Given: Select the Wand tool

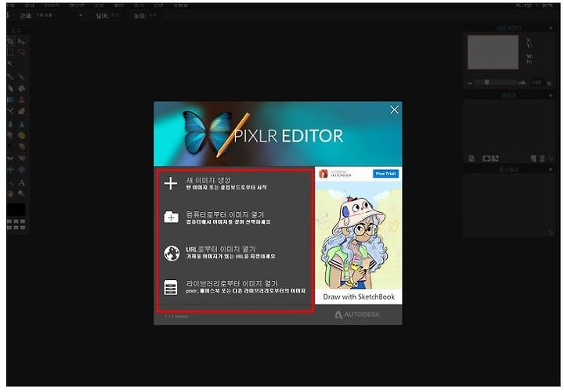Looking at the screenshot, I should tap(11, 65).
